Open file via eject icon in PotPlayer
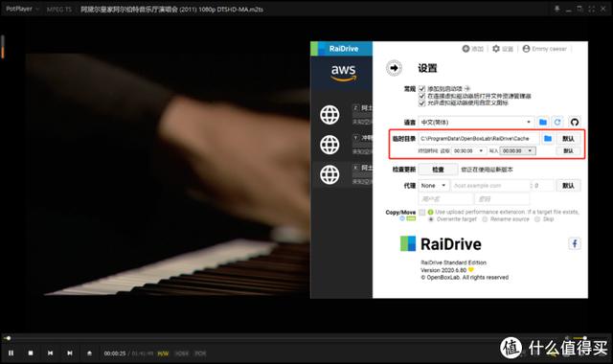Screen dimensions: 613x364 point(89,353)
